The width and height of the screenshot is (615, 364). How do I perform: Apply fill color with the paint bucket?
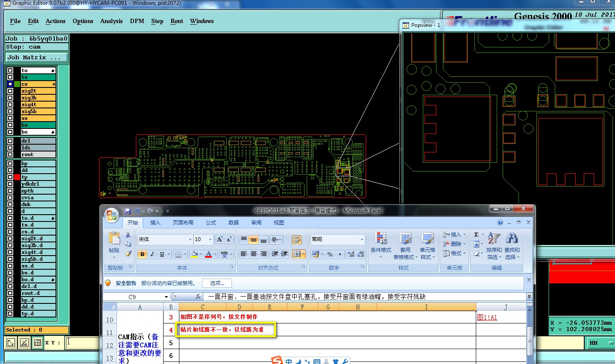[194, 254]
